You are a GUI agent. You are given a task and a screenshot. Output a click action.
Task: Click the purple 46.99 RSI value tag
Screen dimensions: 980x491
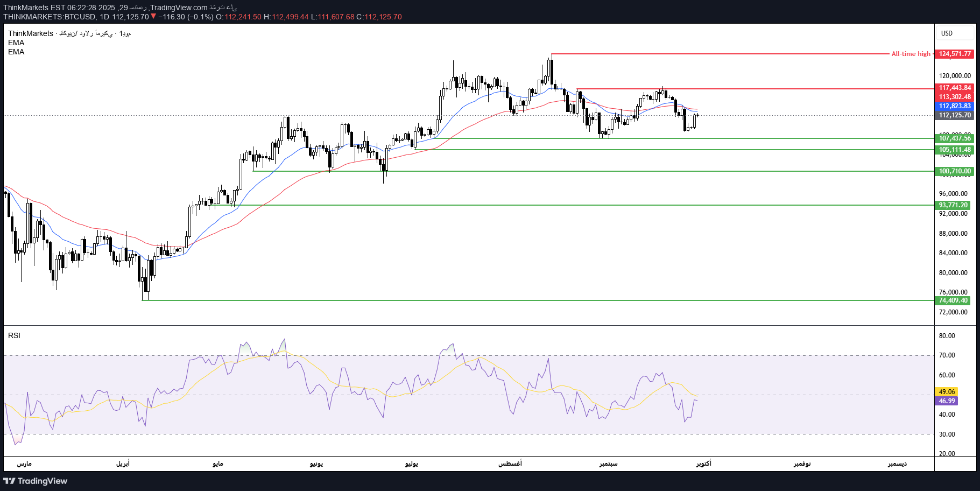point(945,401)
